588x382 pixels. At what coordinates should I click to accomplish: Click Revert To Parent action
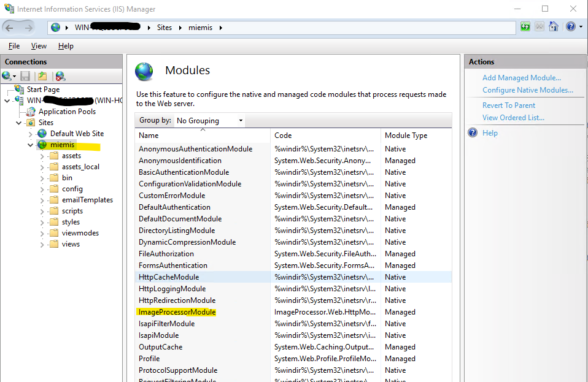click(508, 105)
